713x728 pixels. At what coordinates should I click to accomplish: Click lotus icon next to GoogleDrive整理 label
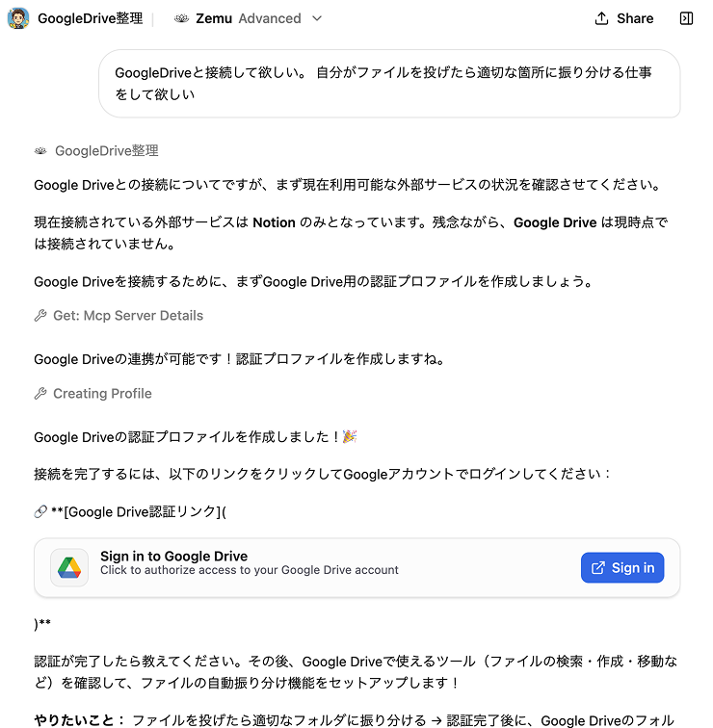click(x=40, y=151)
